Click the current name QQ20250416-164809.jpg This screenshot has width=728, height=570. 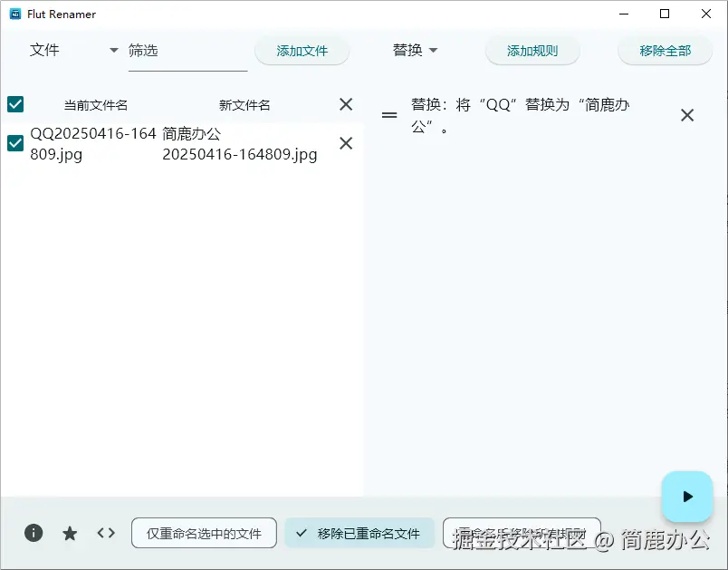tap(93, 143)
